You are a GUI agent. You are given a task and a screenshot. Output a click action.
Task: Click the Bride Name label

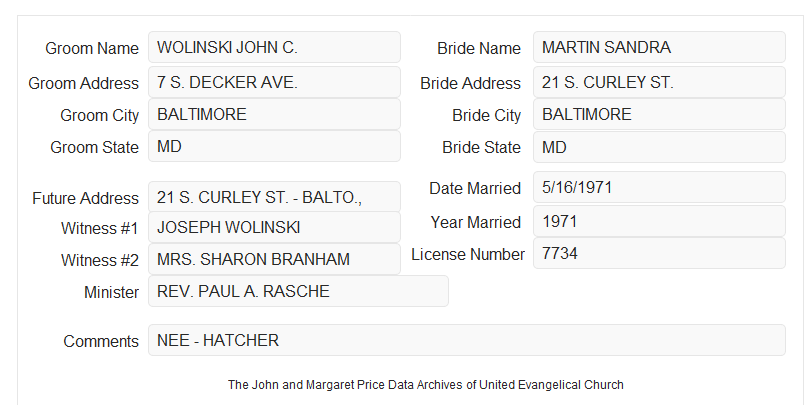point(478,48)
